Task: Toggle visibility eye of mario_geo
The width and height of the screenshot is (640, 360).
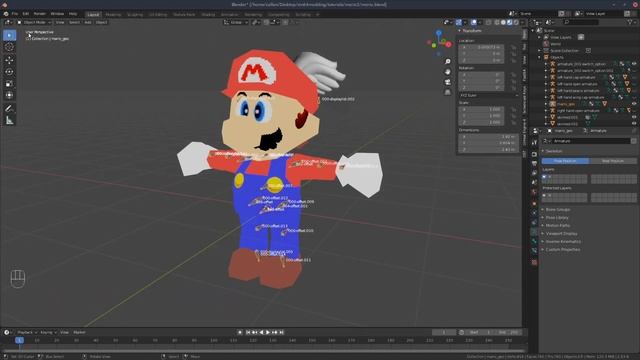Action: tap(634, 104)
